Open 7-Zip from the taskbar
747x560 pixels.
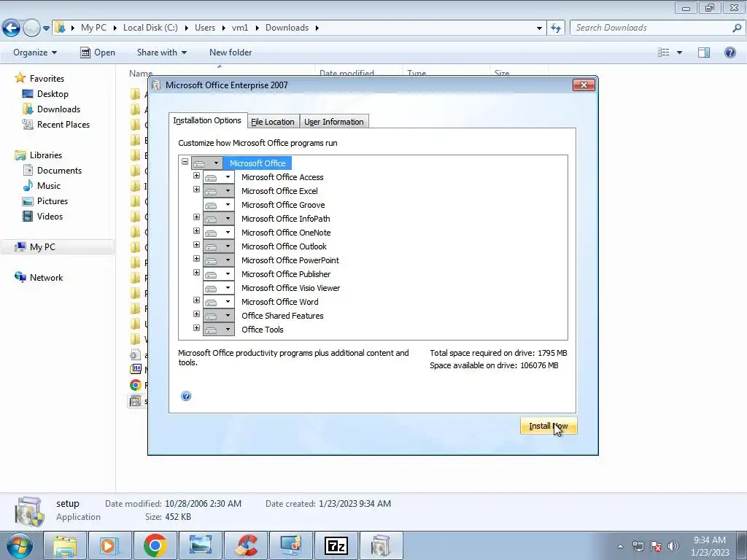point(336,545)
